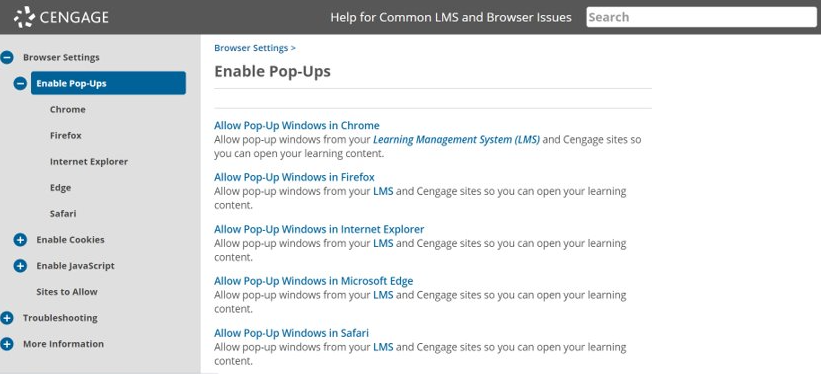Open Sites to Allow page

[x=67, y=292]
